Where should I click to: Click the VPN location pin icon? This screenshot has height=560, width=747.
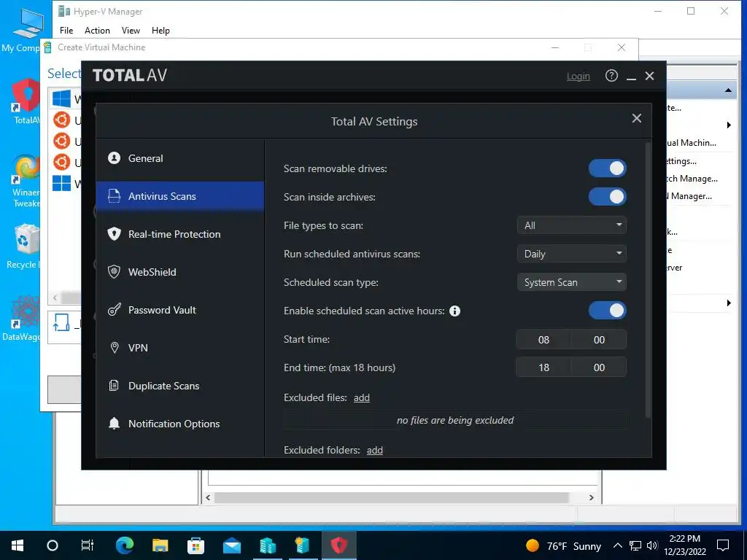click(115, 348)
